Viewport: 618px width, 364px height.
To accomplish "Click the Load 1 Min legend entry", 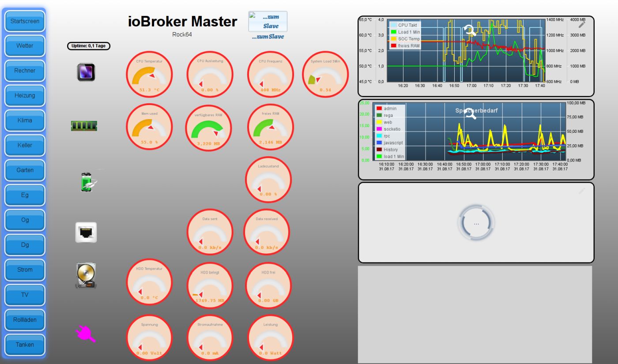I will tap(405, 32).
